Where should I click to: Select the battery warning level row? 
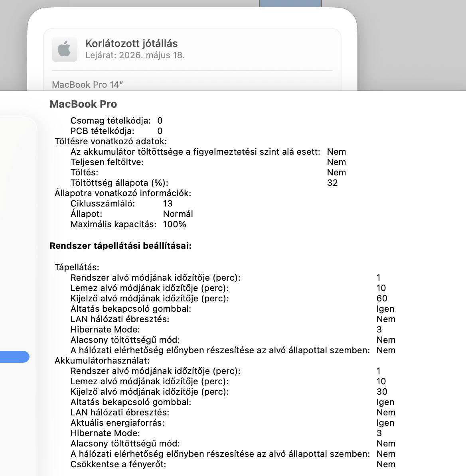pyautogui.click(x=208, y=151)
